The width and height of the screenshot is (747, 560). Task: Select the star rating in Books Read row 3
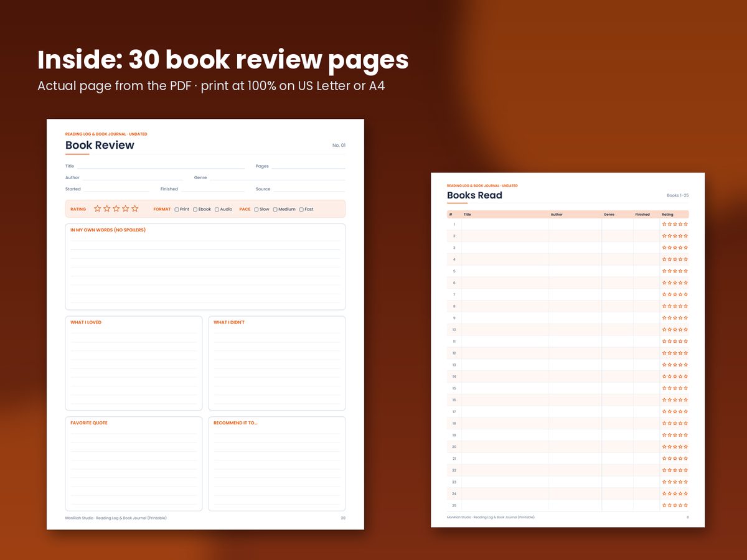(675, 248)
